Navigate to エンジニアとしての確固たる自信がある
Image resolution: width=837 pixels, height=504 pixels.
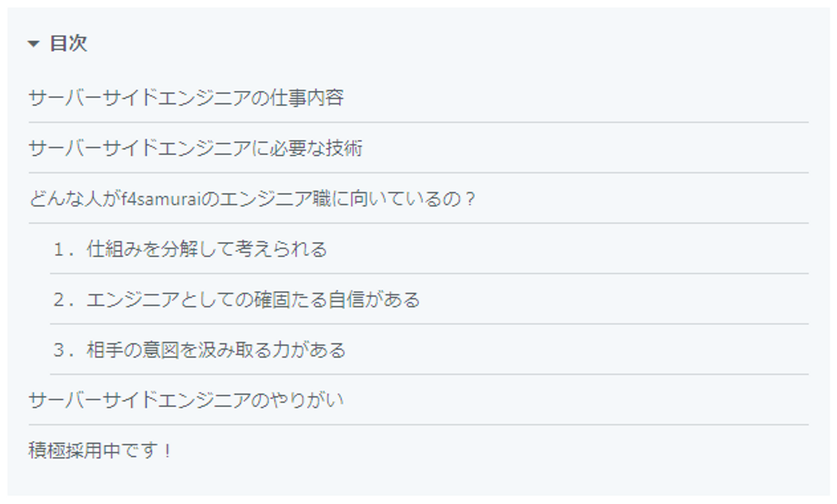coord(253,300)
